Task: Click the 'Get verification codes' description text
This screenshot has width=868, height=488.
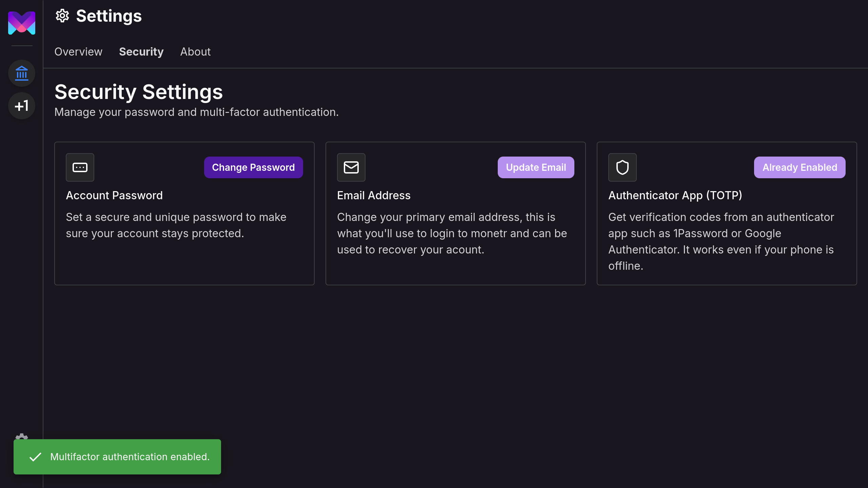Action: point(721,242)
